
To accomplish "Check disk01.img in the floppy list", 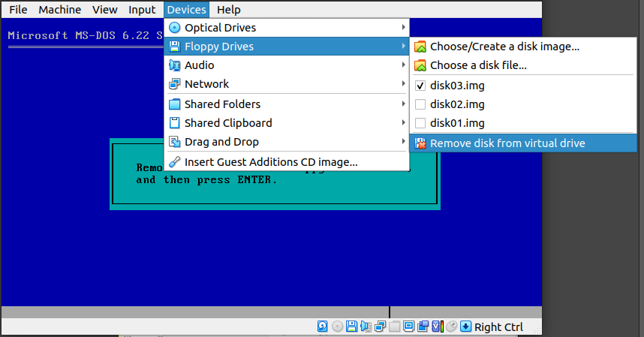I will pyautogui.click(x=420, y=123).
